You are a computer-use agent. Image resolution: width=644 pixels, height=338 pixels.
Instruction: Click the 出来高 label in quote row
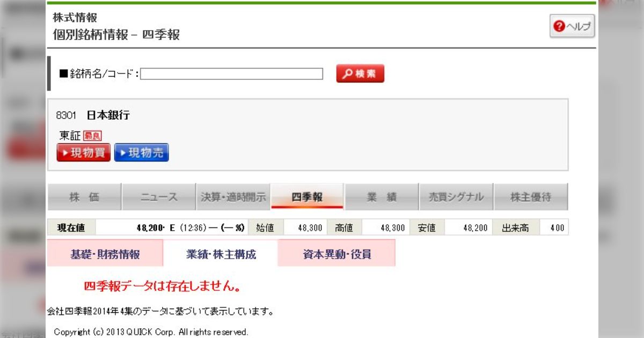point(515,228)
